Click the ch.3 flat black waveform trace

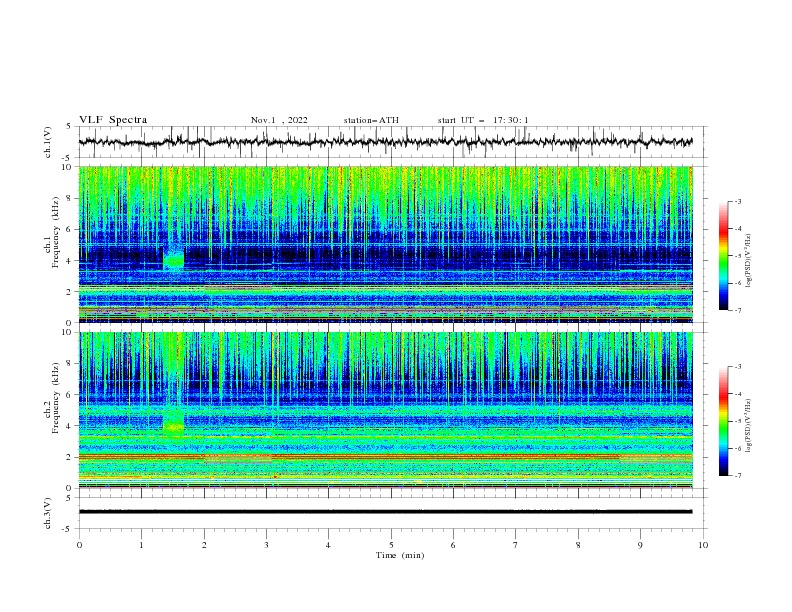point(385,512)
